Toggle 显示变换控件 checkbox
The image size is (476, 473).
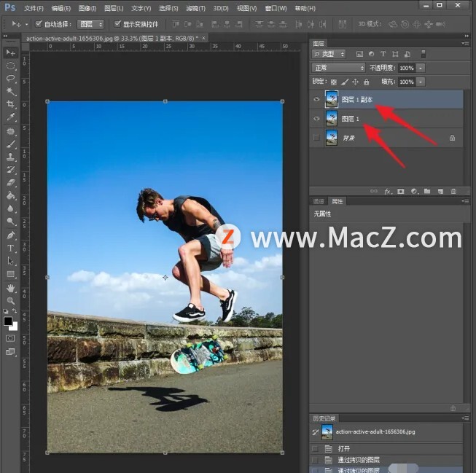(x=117, y=23)
